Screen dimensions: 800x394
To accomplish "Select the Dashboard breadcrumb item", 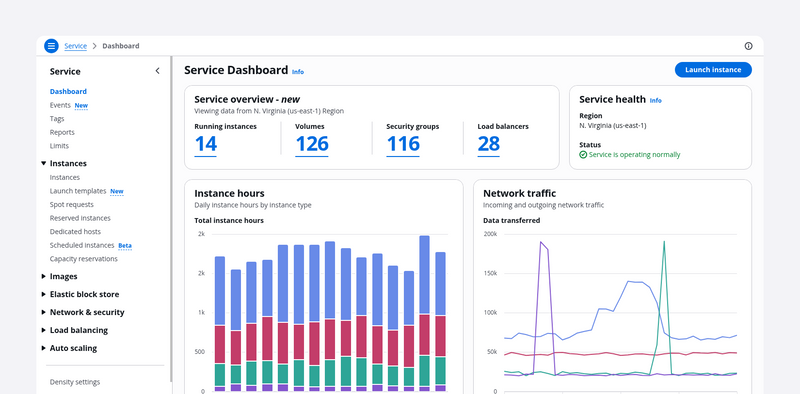I will (121, 46).
